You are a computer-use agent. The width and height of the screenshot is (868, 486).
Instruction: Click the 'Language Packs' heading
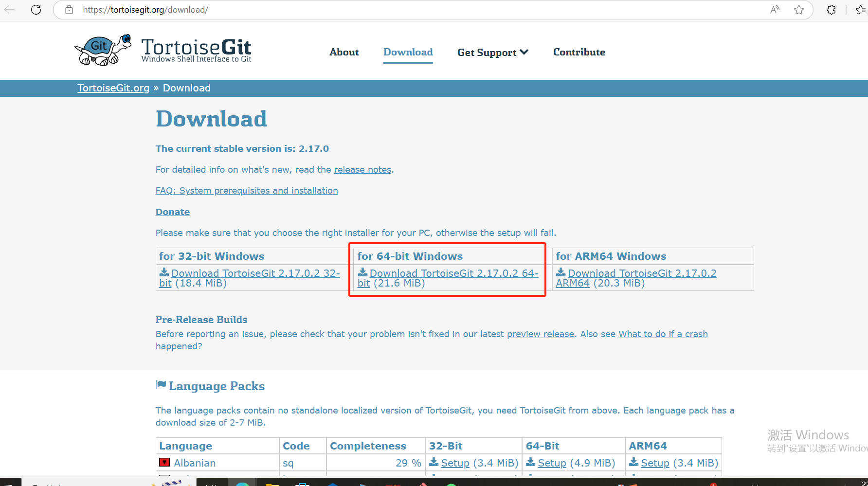(x=217, y=386)
